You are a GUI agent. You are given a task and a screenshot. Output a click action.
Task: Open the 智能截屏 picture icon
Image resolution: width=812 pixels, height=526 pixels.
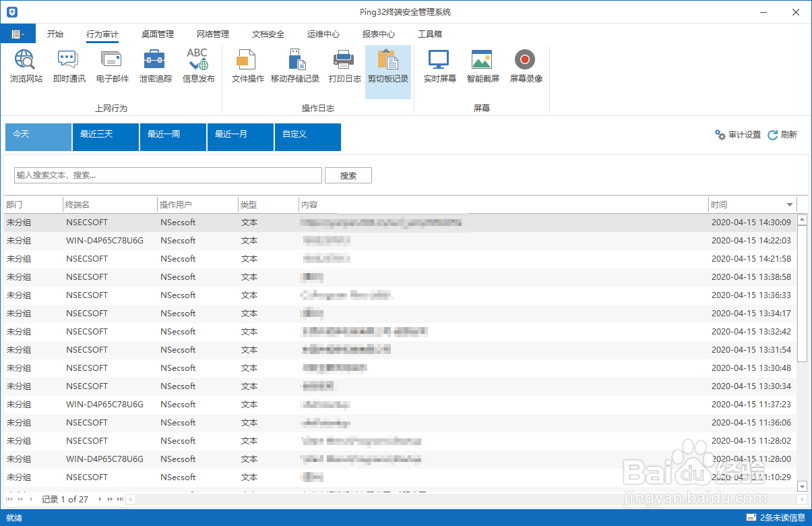pyautogui.click(x=482, y=60)
